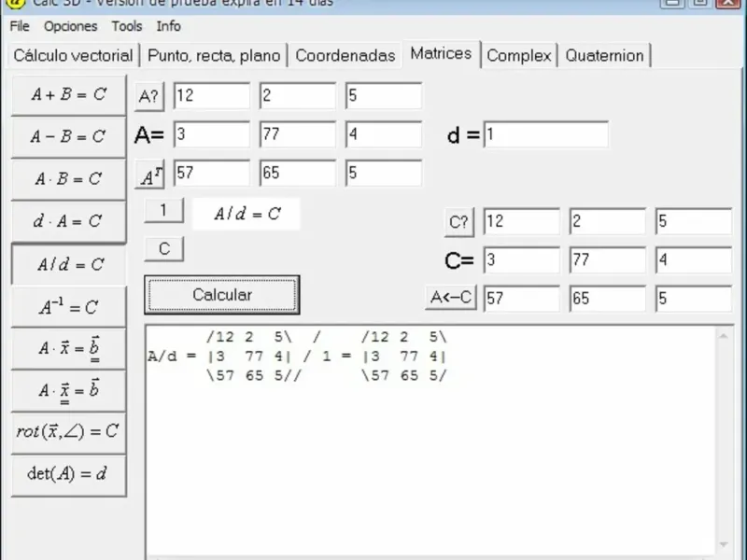The width and height of the screenshot is (747, 560).
Task: Select the A / d = C operation in sidebar
Action: pos(69,264)
